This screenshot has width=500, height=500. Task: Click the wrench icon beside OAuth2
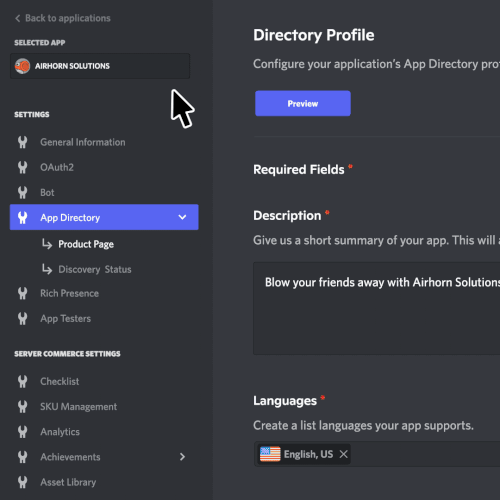click(22, 167)
